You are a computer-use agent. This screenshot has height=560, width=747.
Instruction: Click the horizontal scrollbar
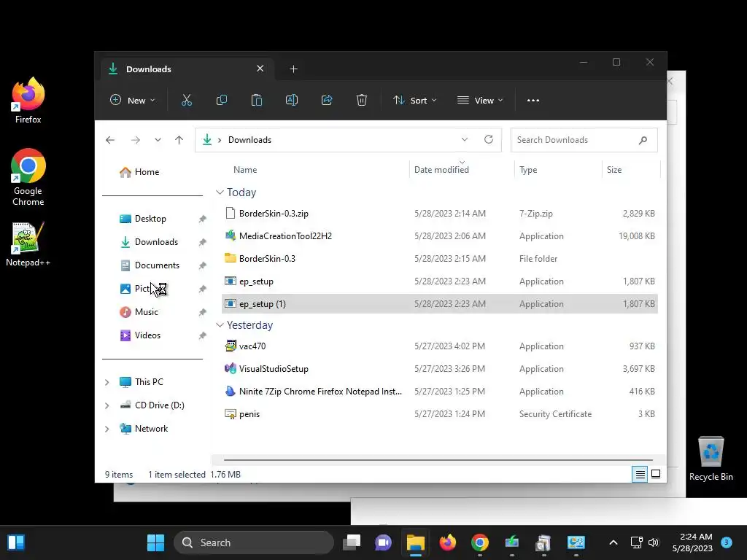point(438,460)
